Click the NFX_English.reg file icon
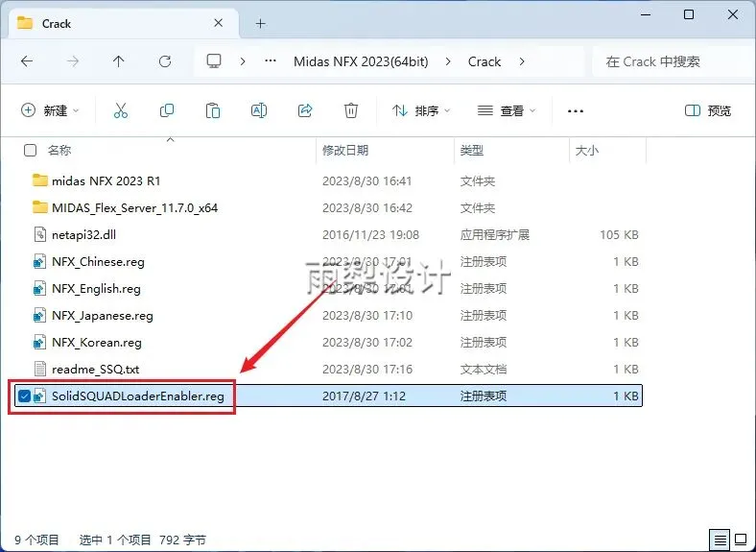756x552 pixels. pos(40,289)
